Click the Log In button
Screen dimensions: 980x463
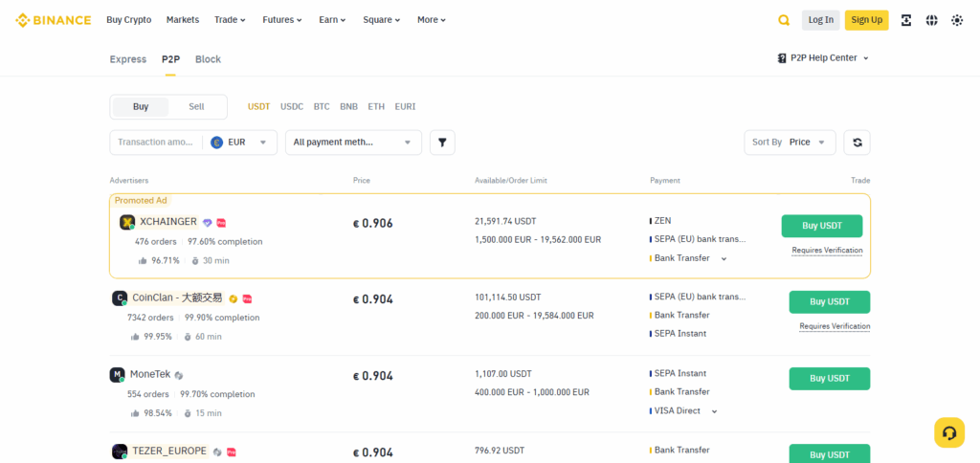click(820, 20)
